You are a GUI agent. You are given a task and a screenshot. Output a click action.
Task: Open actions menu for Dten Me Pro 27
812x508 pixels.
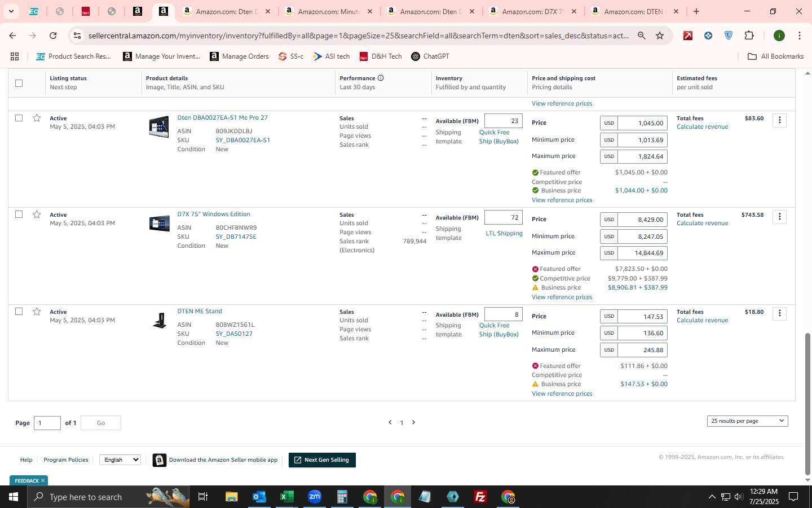coord(779,120)
